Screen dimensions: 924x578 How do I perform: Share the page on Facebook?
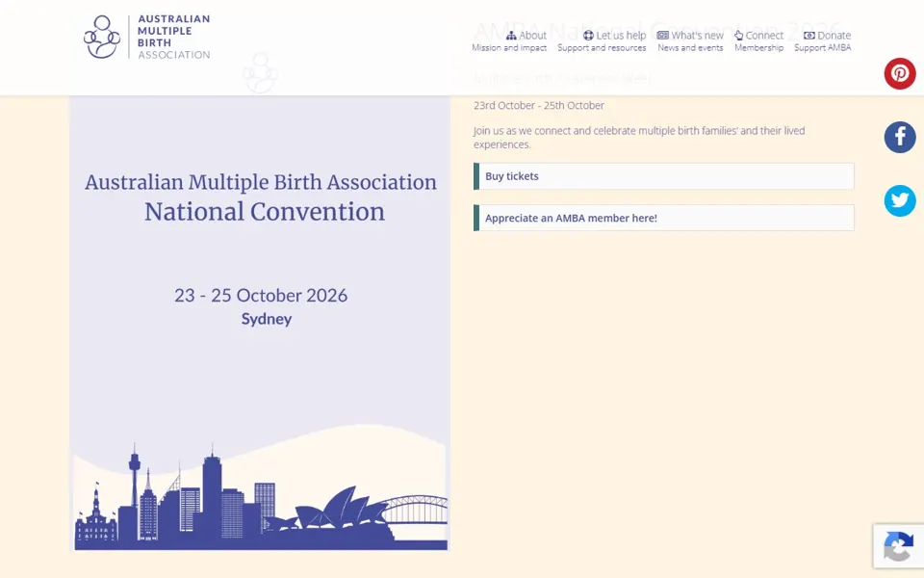(899, 138)
